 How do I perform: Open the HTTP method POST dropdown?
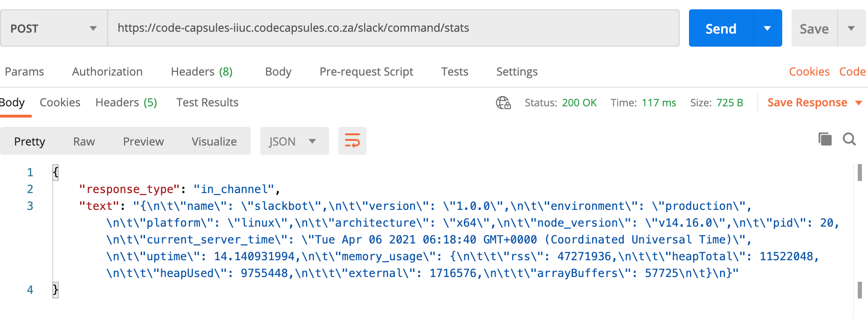54,28
